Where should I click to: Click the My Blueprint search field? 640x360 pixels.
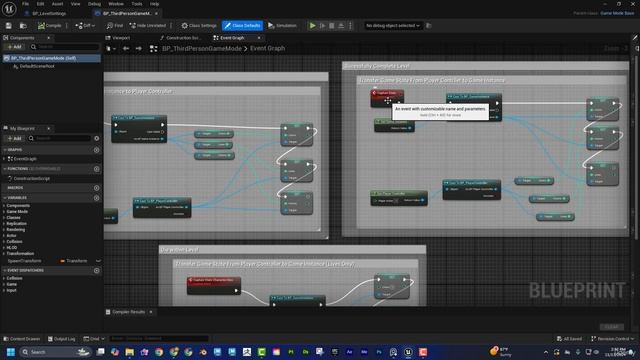[59, 138]
